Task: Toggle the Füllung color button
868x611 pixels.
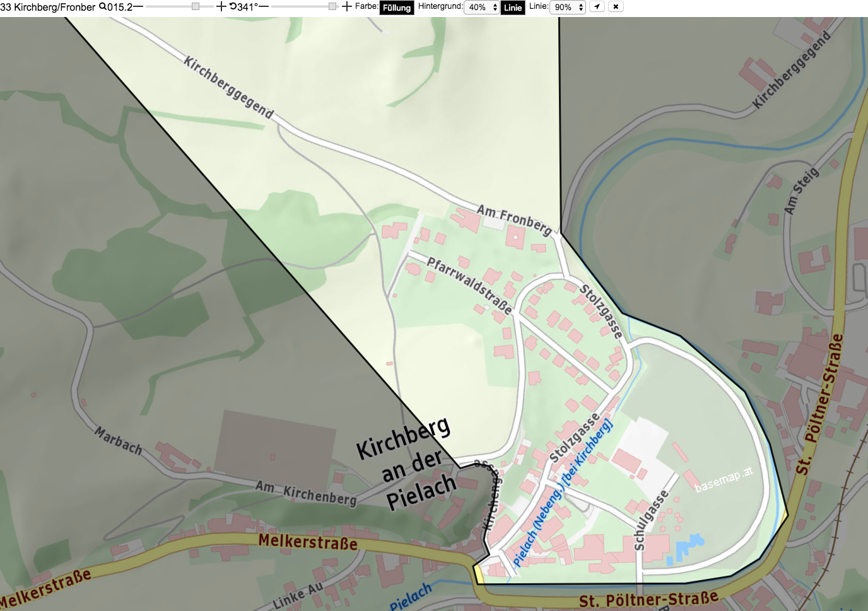Action: coord(397,8)
